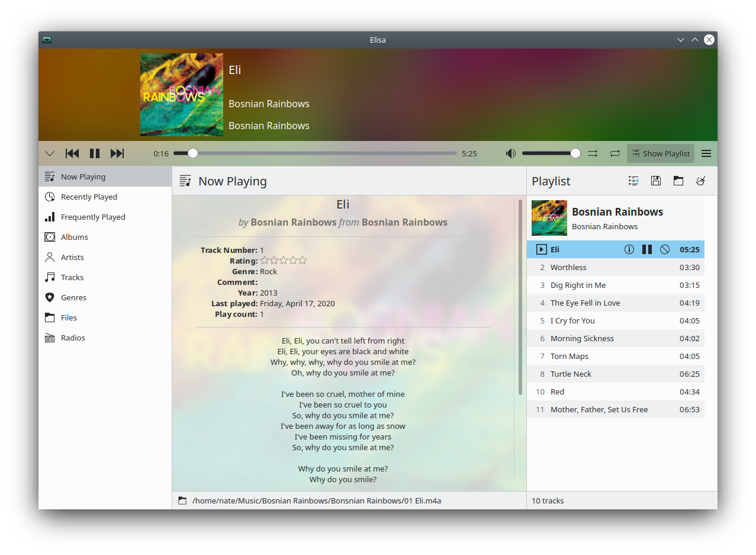The height and width of the screenshot is (555, 756).
Task: Remove the Eli track from the playlist
Action: coord(664,249)
